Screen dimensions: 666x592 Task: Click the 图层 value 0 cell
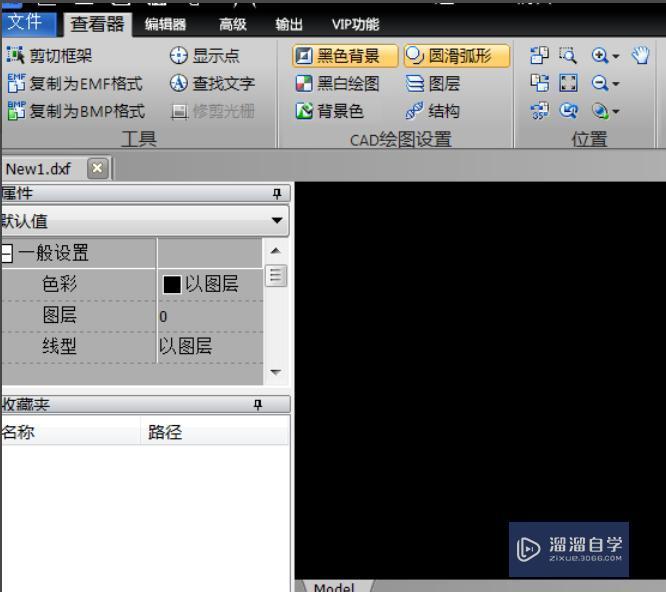coord(210,316)
